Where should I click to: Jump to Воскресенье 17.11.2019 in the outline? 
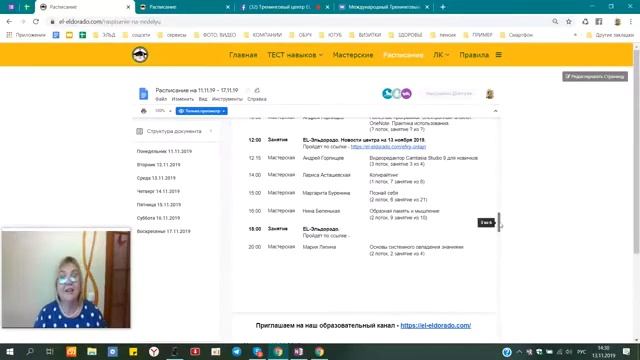click(163, 231)
